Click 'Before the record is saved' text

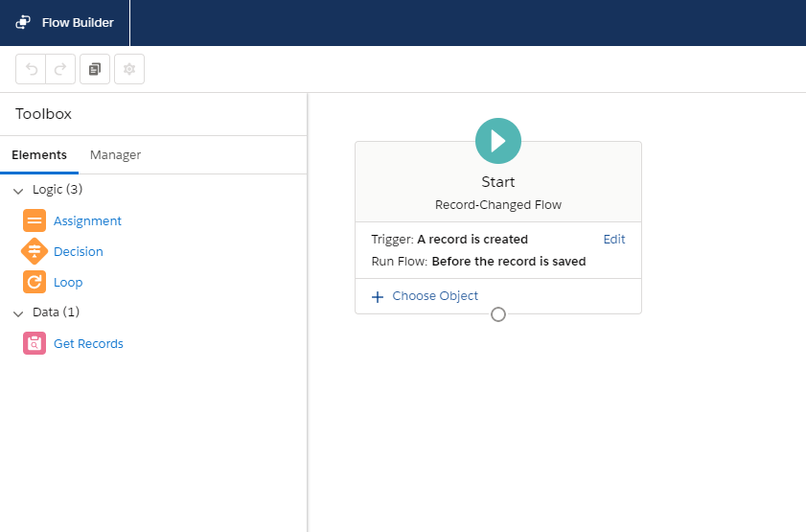pos(509,261)
